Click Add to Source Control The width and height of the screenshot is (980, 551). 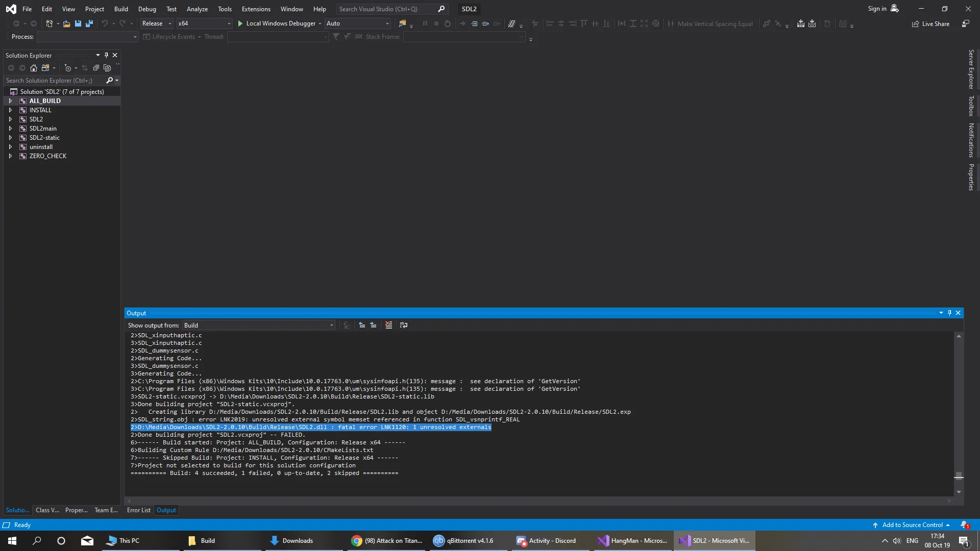(912, 524)
